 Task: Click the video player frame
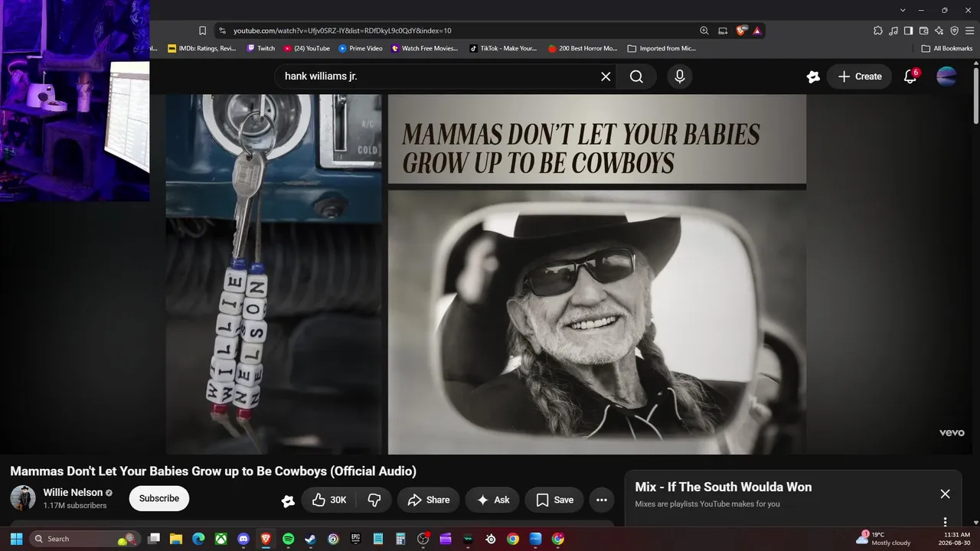[486, 274]
